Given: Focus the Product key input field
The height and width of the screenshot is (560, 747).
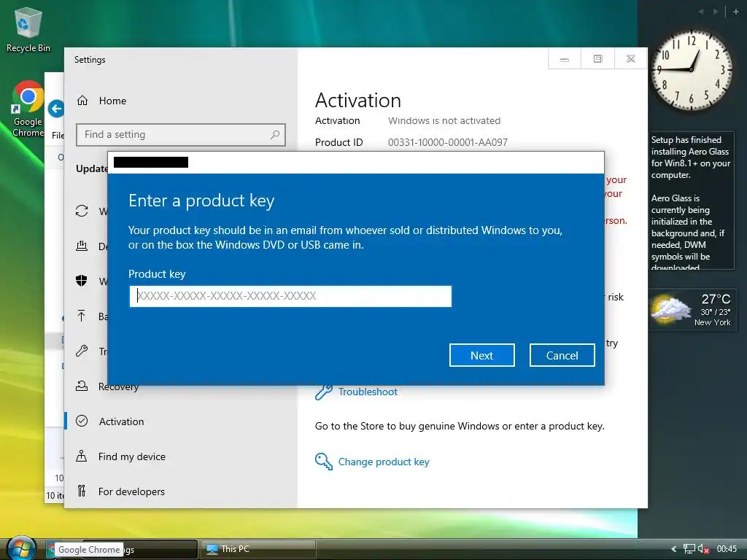Looking at the screenshot, I should [290, 296].
